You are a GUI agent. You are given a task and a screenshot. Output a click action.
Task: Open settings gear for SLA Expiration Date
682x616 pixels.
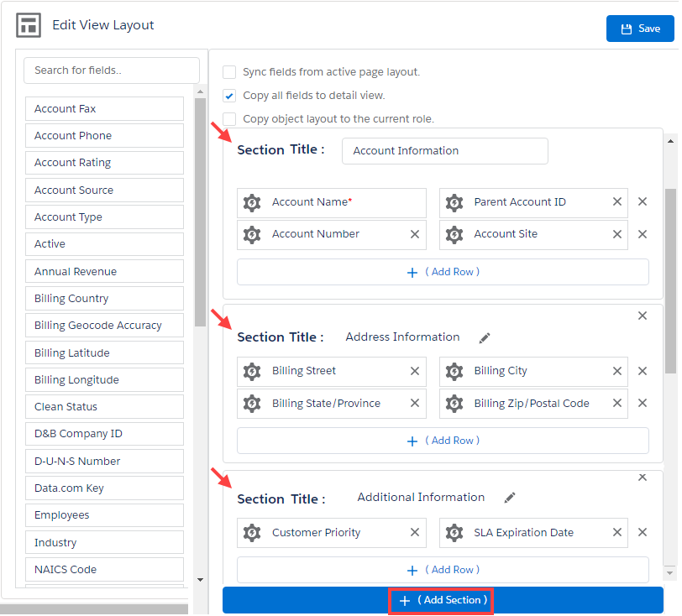point(454,533)
